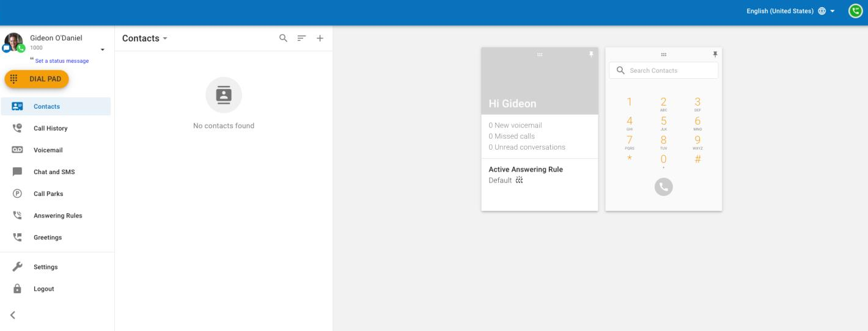Click 0 Unread conversations text
868x331 pixels.
click(x=527, y=147)
